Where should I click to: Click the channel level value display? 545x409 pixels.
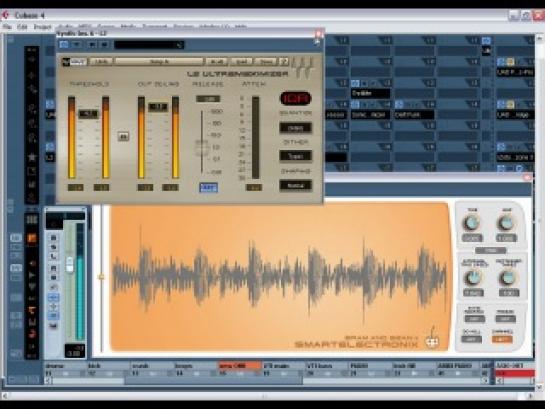(75, 351)
